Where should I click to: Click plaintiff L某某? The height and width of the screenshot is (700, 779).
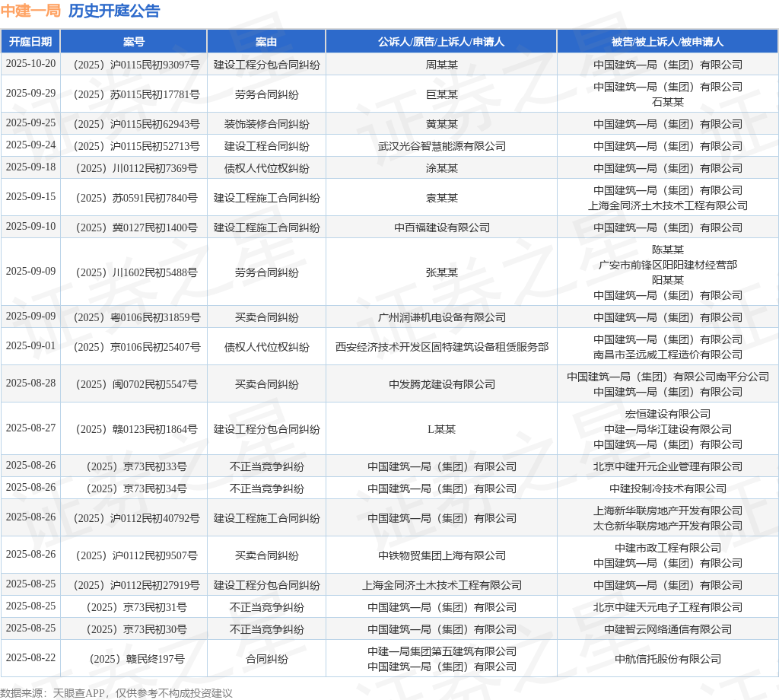442,428
